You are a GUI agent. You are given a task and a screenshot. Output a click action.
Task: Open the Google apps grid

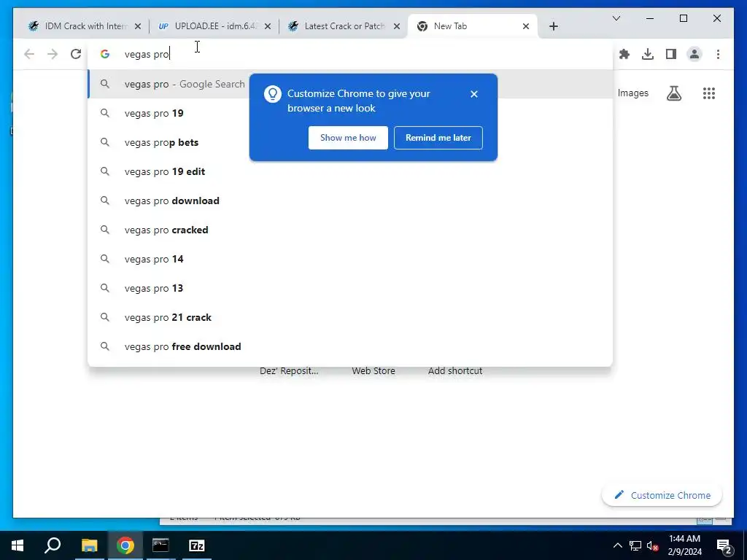[709, 93]
